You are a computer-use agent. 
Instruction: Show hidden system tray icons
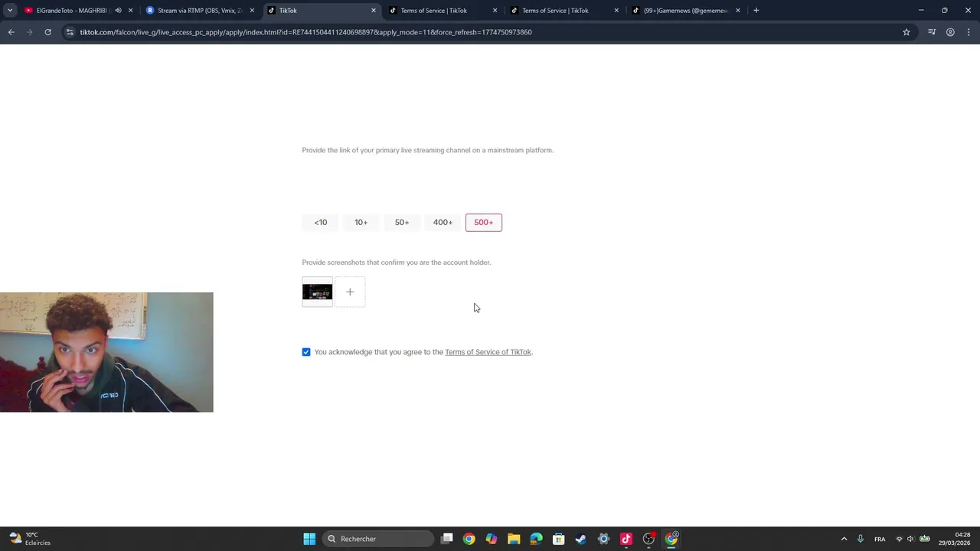pyautogui.click(x=844, y=539)
